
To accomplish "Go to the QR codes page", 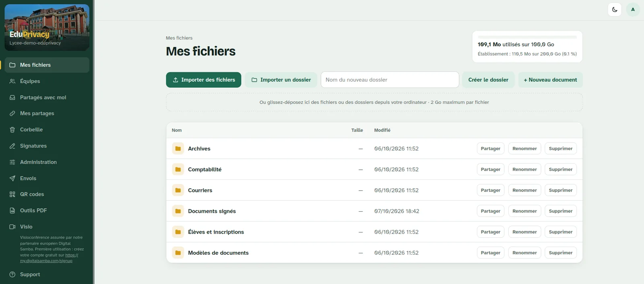I will tap(47, 194).
